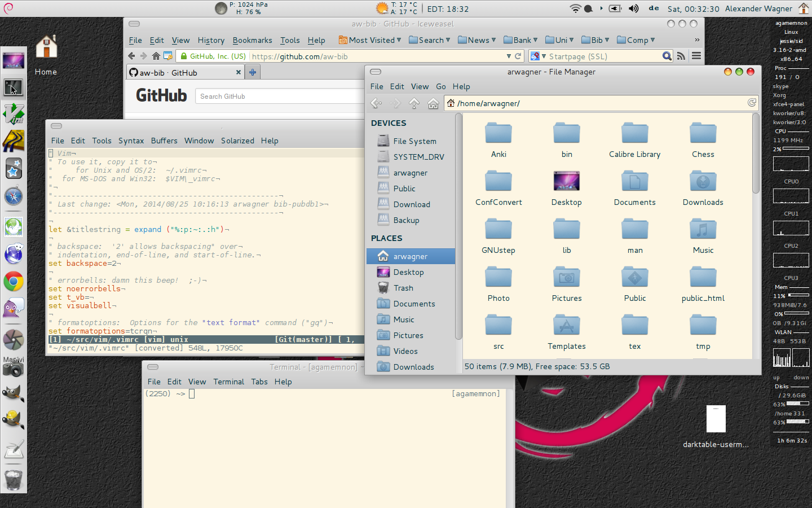The image size is (812, 508).
Task: Show more bookmarks with overflow chevron
Action: click(x=697, y=40)
